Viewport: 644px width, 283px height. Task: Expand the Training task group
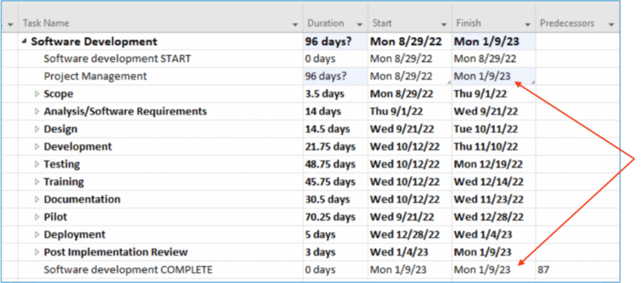pyautogui.click(x=36, y=182)
